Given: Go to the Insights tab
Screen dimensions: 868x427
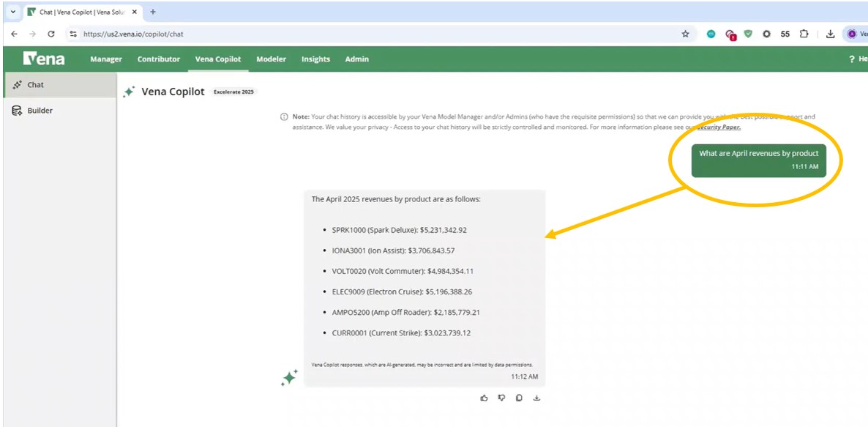Looking at the screenshot, I should coord(315,59).
